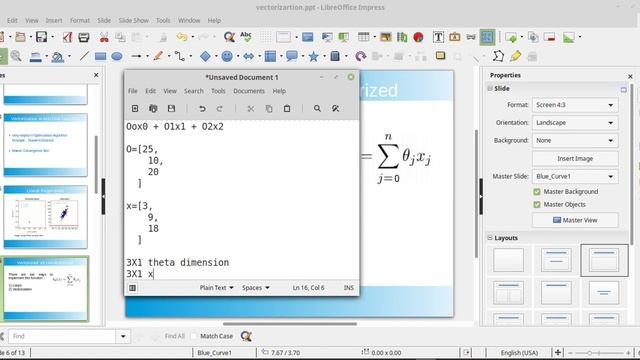
Task: Collapse the Slide section in Properties
Action: click(x=490, y=88)
